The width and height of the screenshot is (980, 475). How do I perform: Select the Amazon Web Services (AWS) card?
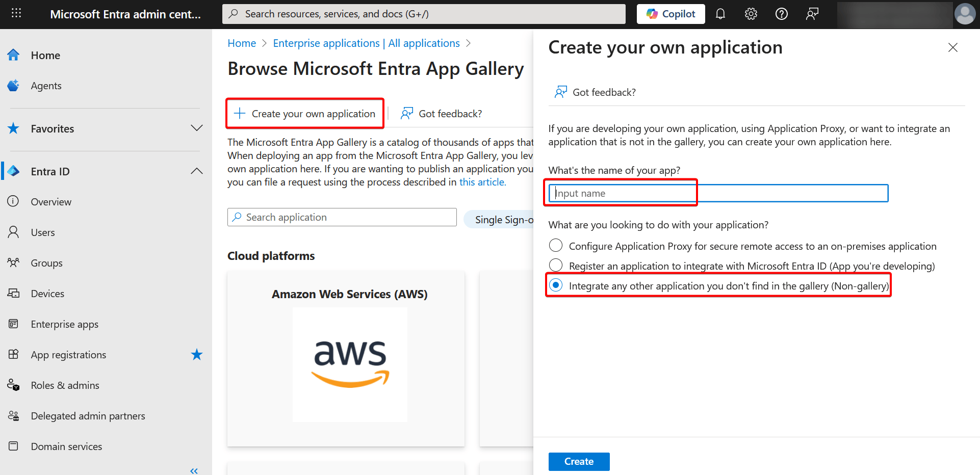(346, 359)
